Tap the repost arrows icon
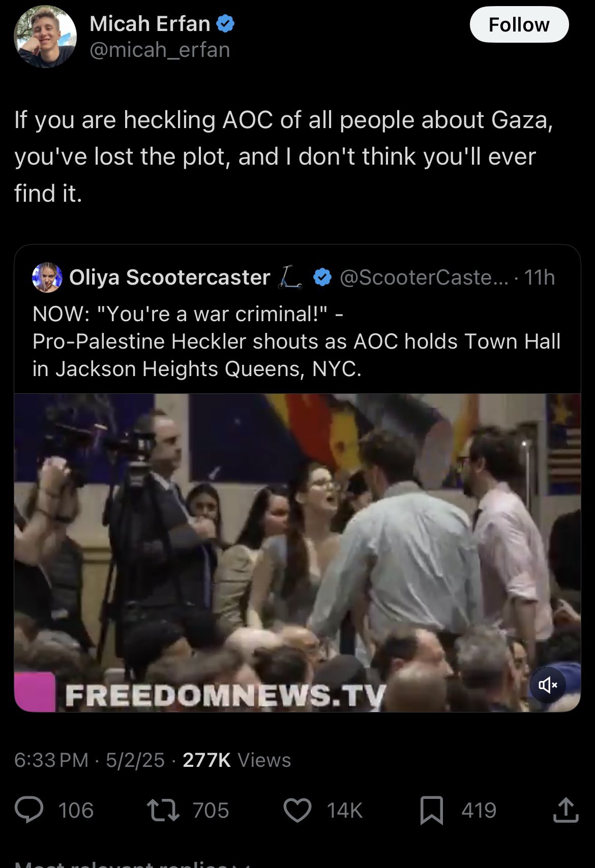This screenshot has height=868, width=595. [x=163, y=810]
